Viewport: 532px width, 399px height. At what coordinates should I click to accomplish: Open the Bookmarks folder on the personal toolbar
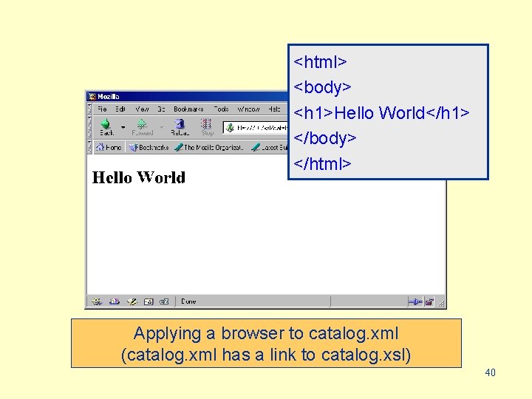149,147
